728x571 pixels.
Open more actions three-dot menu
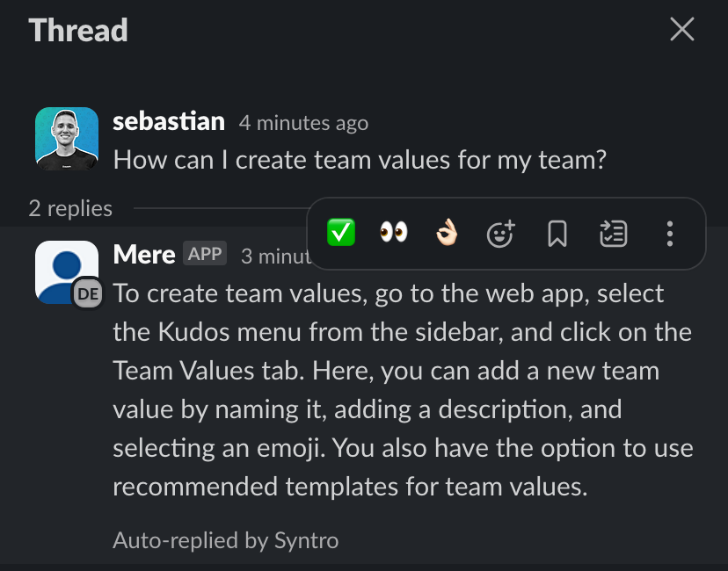669,234
